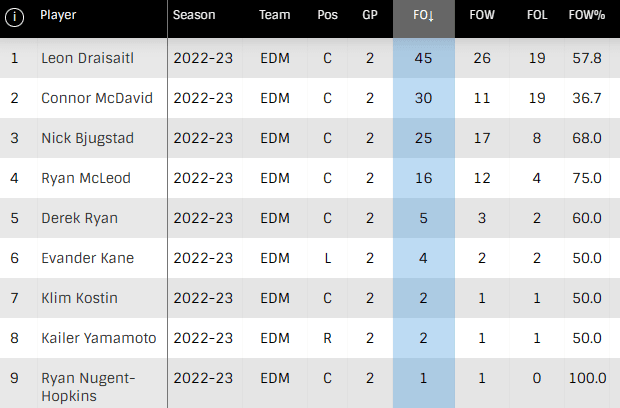Select Draisaitl's 45 faceoffs cell
Image resolution: width=620 pixels, height=408 pixels.
tap(422, 59)
